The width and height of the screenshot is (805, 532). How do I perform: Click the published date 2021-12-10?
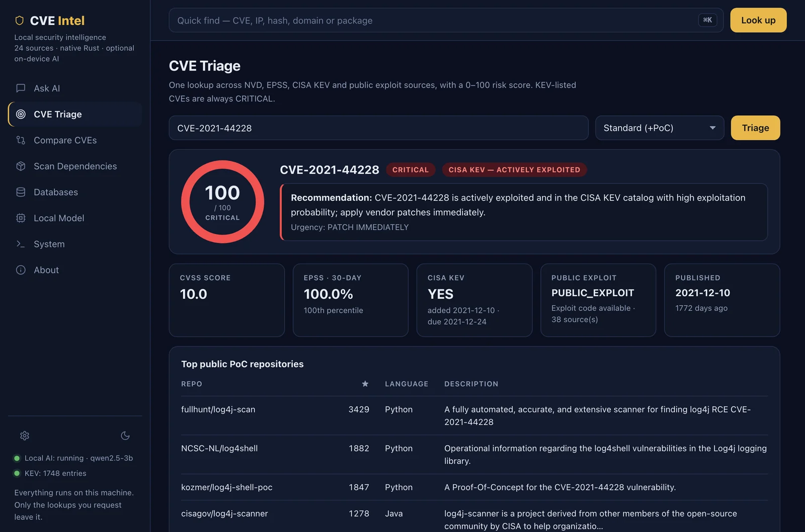[x=702, y=293]
